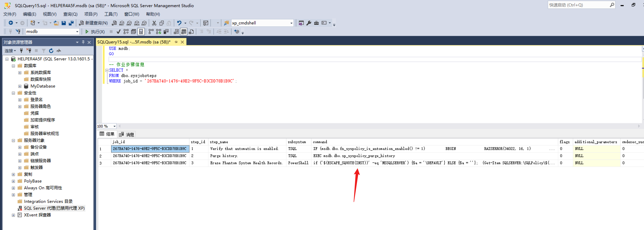The image size is (644, 230).
Task: Click the Cut scissors icon
Action: (x=154, y=23)
